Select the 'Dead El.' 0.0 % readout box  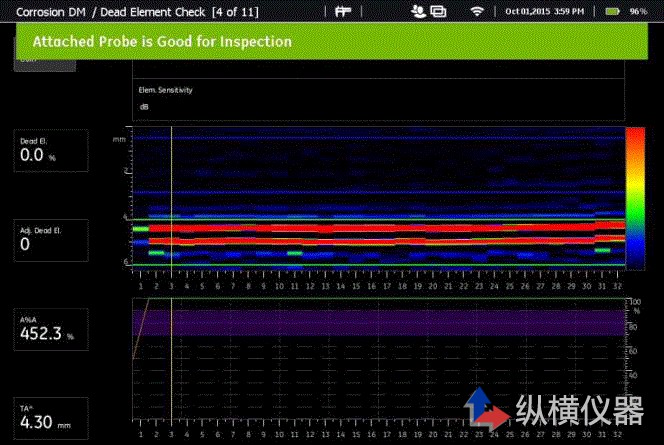coord(51,150)
